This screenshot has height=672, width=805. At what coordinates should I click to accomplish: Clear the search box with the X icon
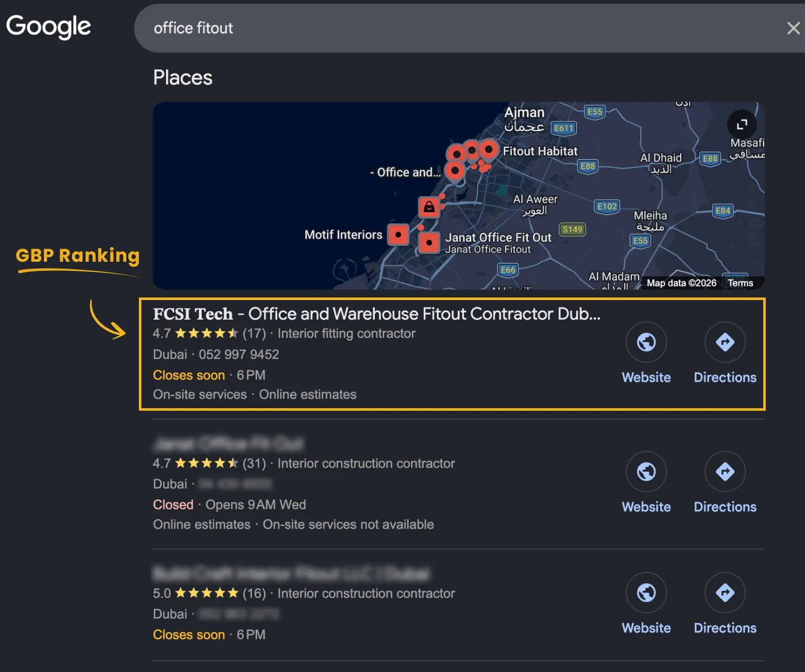pos(793,28)
